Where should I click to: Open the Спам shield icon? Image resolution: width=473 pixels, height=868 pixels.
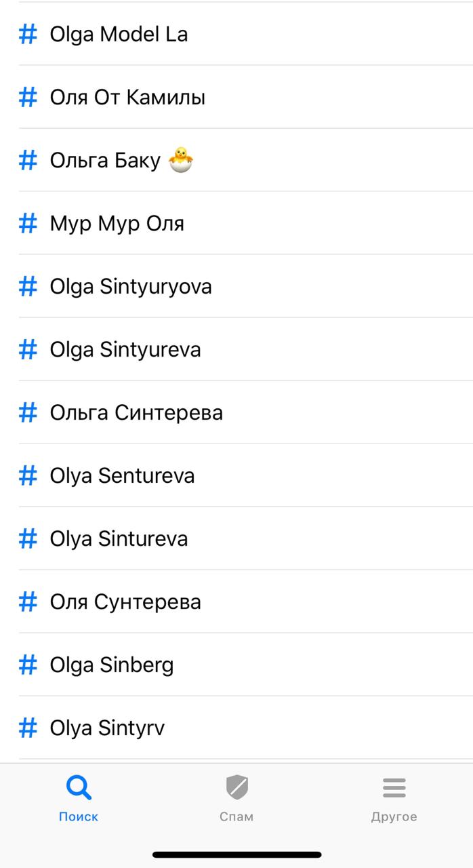(236, 788)
